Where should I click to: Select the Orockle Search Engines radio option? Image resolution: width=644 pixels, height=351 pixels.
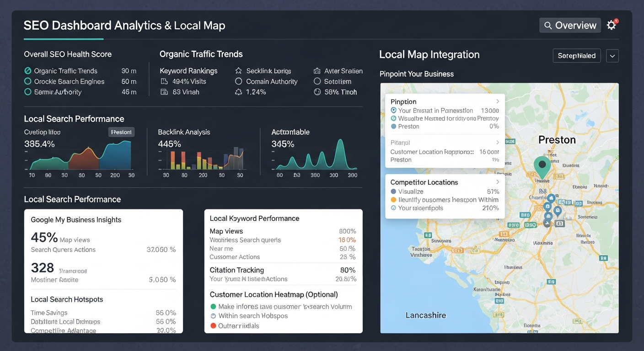(x=28, y=81)
